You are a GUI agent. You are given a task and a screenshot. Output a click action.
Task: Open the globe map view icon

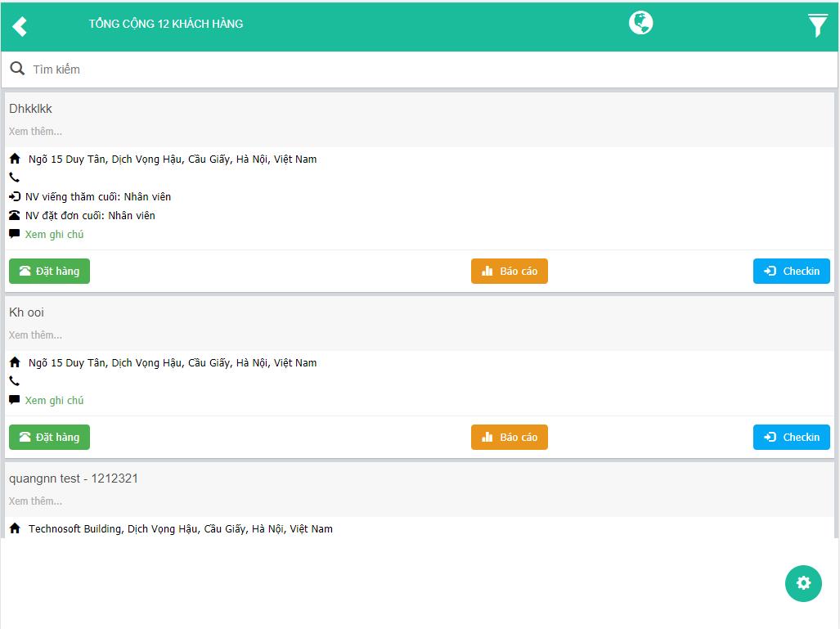640,23
